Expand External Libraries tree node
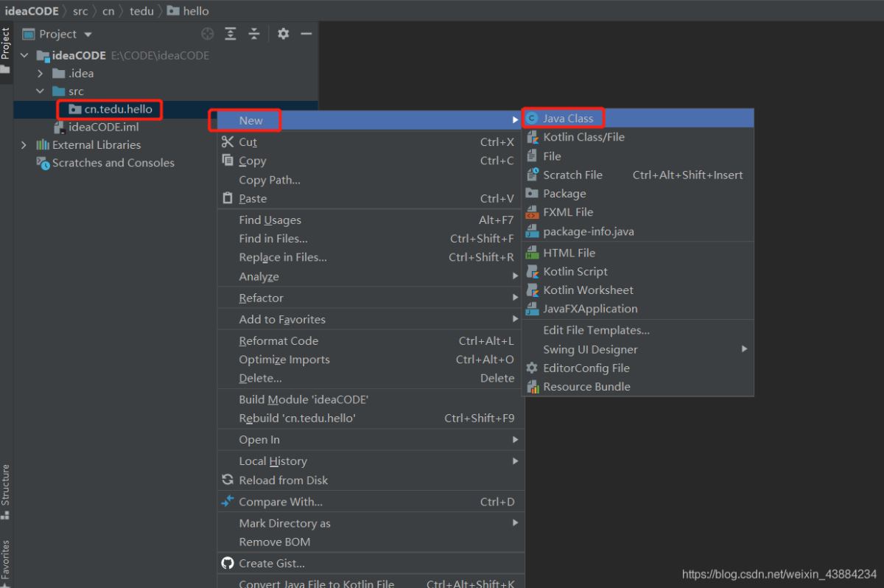This screenshot has height=588, width=884. [x=25, y=145]
